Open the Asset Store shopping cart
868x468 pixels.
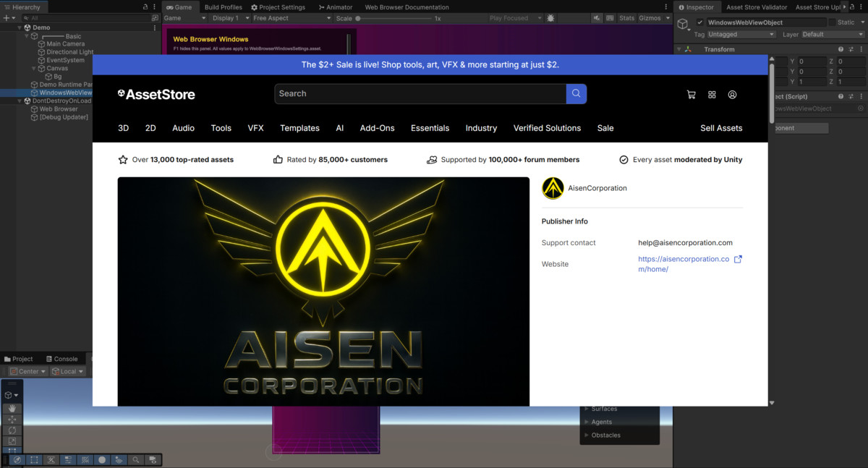click(691, 95)
